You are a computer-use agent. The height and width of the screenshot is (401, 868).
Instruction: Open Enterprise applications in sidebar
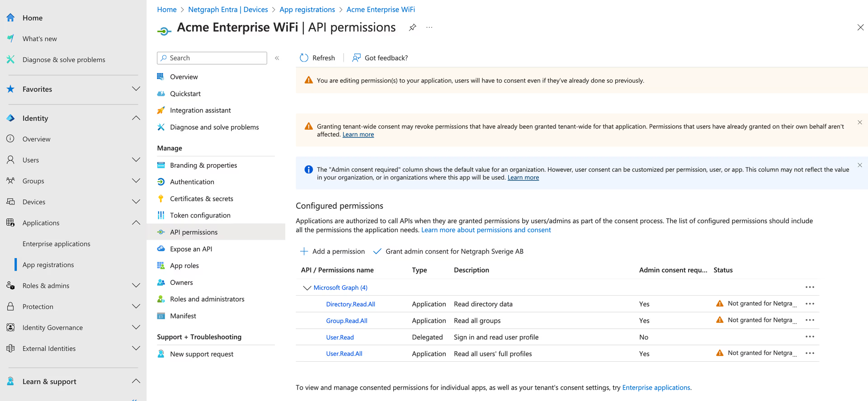coord(57,244)
